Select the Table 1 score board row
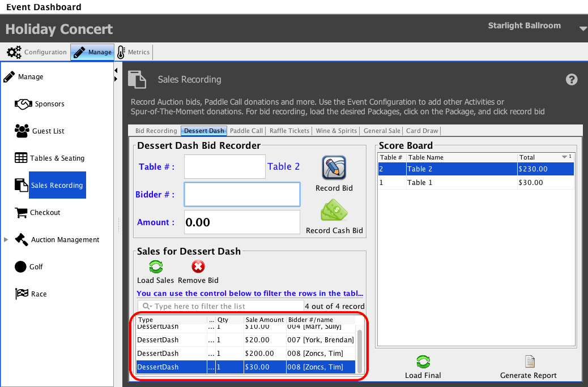 (x=476, y=182)
